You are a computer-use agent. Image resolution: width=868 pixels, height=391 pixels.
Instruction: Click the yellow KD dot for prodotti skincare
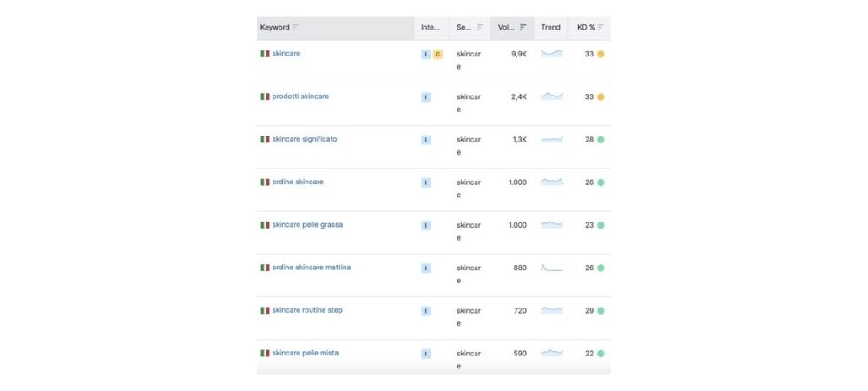(x=601, y=96)
